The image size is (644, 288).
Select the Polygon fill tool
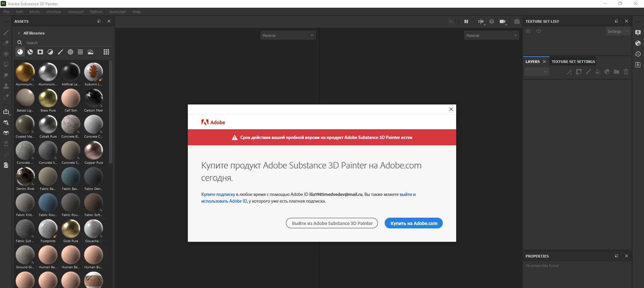6,65
